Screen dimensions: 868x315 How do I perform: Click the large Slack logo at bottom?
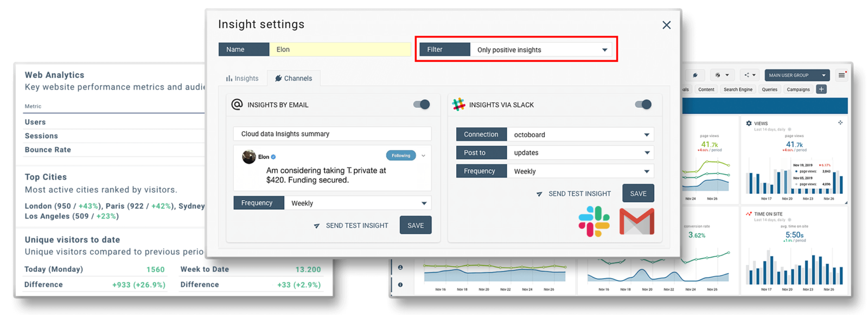coord(594,222)
